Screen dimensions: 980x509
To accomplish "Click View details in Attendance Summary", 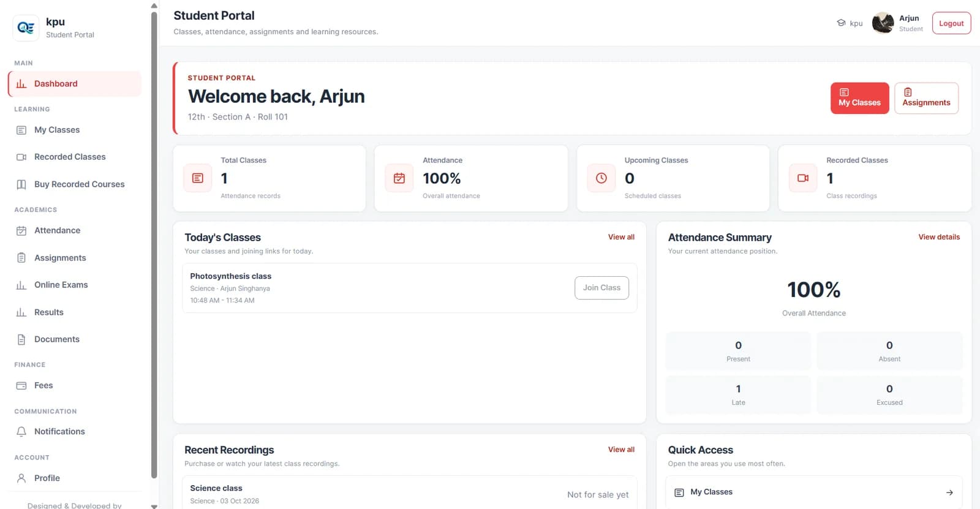I will click(939, 237).
